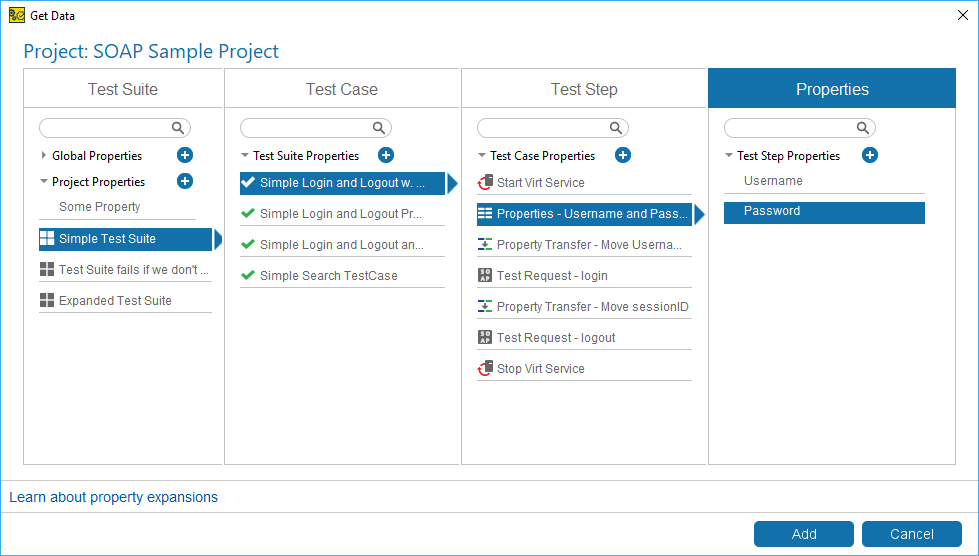The image size is (979, 556).
Task: Select the Username property
Action: [824, 181]
